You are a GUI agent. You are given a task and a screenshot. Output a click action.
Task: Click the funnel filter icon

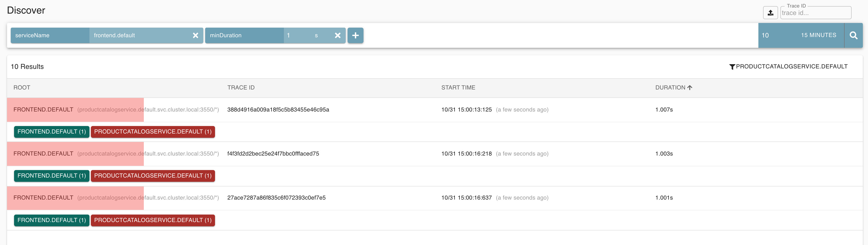[x=732, y=67]
